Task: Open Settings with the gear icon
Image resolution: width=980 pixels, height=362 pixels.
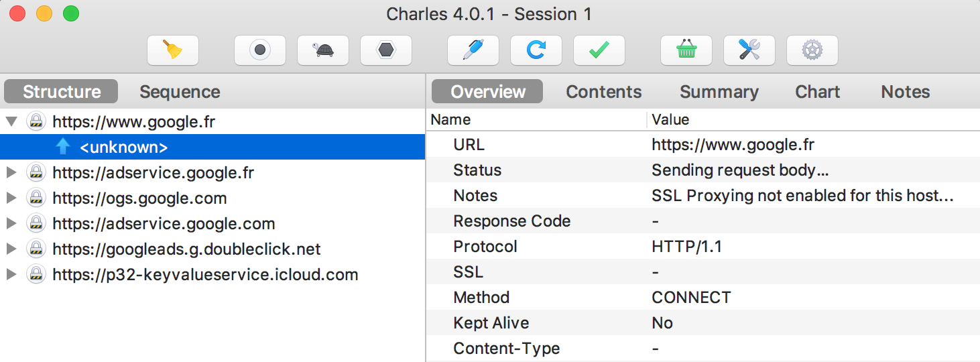Action: point(812,50)
